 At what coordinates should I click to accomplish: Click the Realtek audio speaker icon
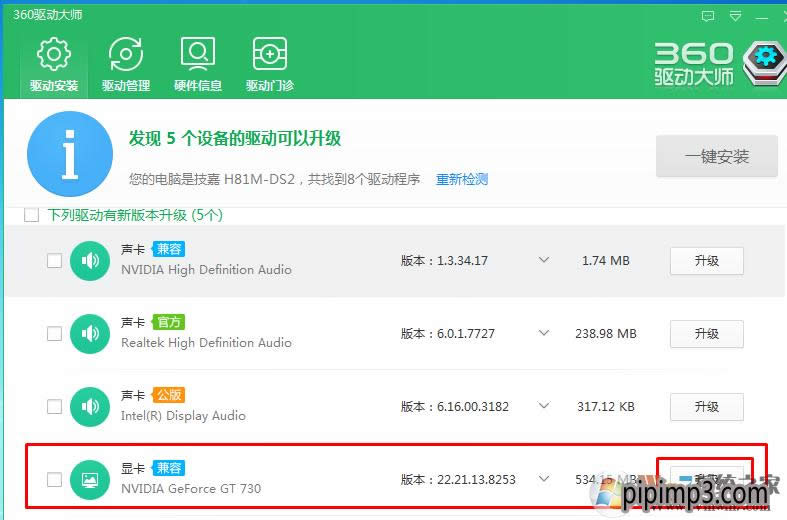[x=90, y=334]
